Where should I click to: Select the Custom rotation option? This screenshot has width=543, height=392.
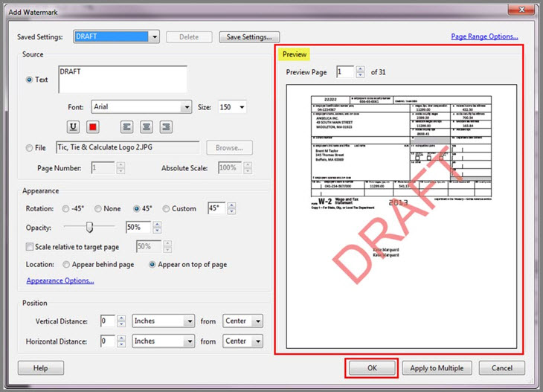[x=166, y=209]
